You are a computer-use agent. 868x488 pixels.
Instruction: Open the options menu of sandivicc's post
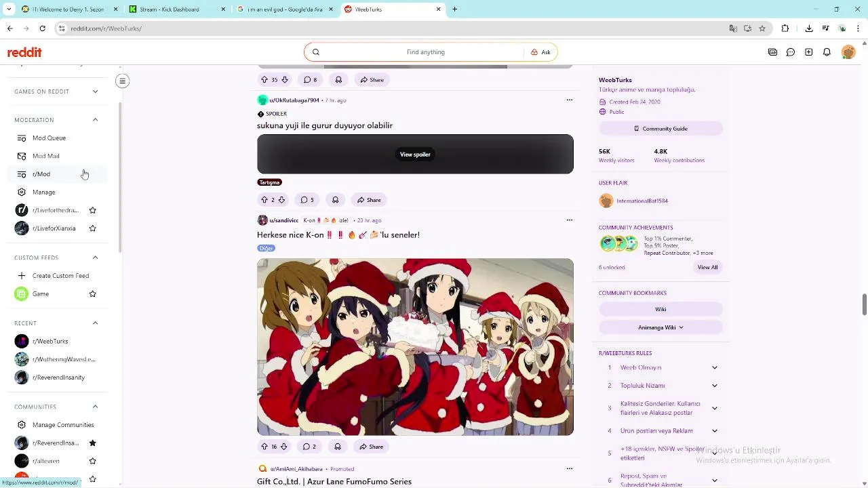[569, 220]
